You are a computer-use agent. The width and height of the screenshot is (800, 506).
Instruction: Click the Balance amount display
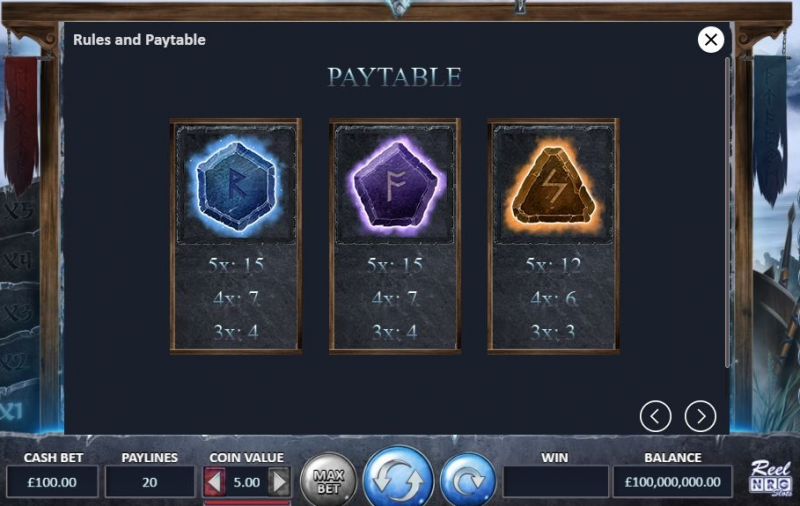pyautogui.click(x=672, y=482)
